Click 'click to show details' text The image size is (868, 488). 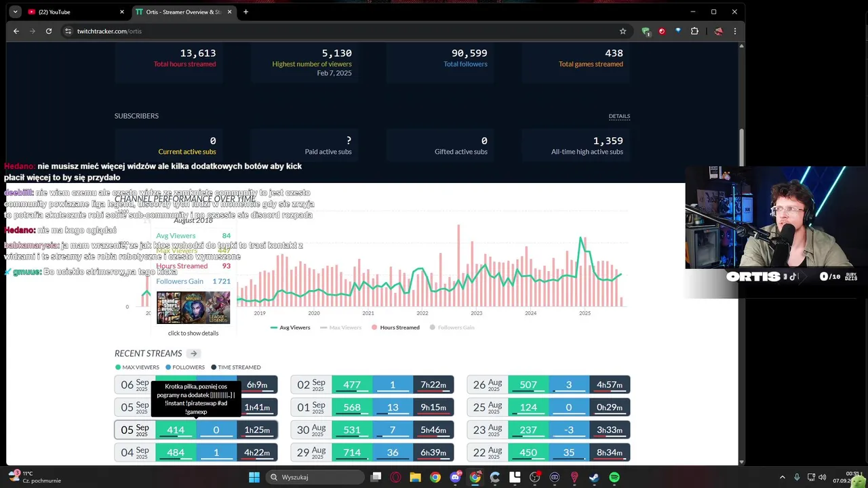[193, 333]
